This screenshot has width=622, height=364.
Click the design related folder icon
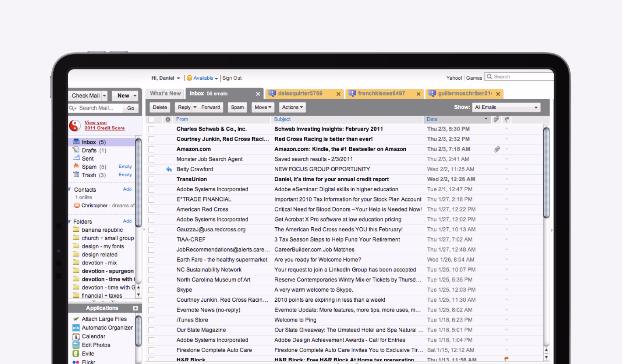click(76, 254)
